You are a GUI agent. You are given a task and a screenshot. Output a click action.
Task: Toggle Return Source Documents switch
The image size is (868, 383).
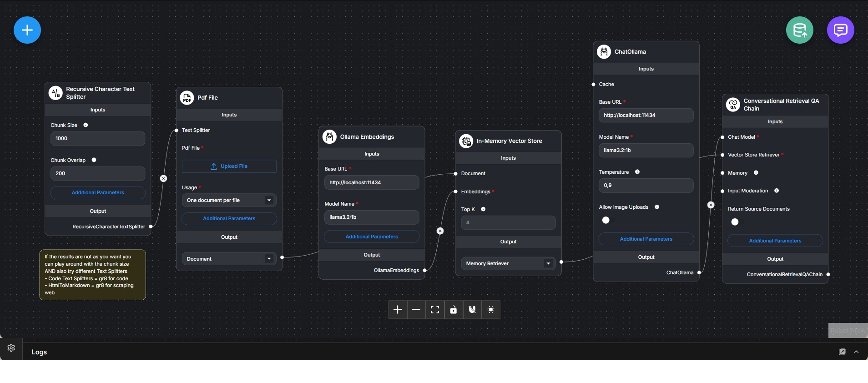click(737, 222)
